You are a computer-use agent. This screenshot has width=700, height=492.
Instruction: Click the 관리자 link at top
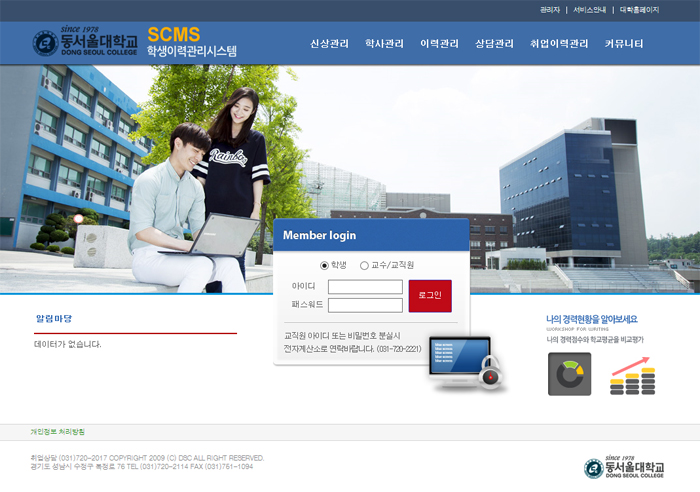click(550, 10)
